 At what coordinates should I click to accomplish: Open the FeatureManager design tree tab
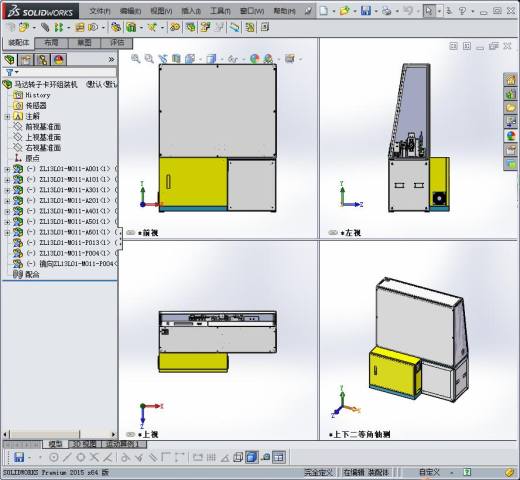pyautogui.click(x=10, y=60)
